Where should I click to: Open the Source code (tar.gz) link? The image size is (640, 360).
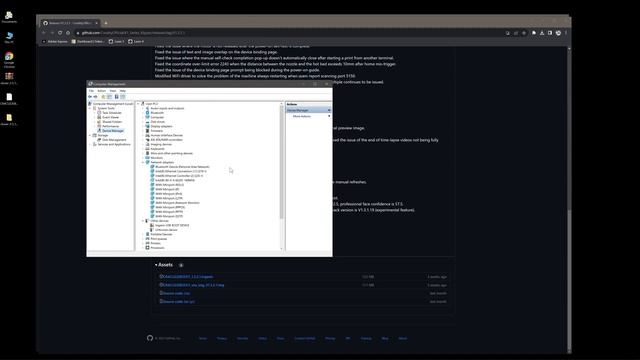pyautogui.click(x=178, y=301)
